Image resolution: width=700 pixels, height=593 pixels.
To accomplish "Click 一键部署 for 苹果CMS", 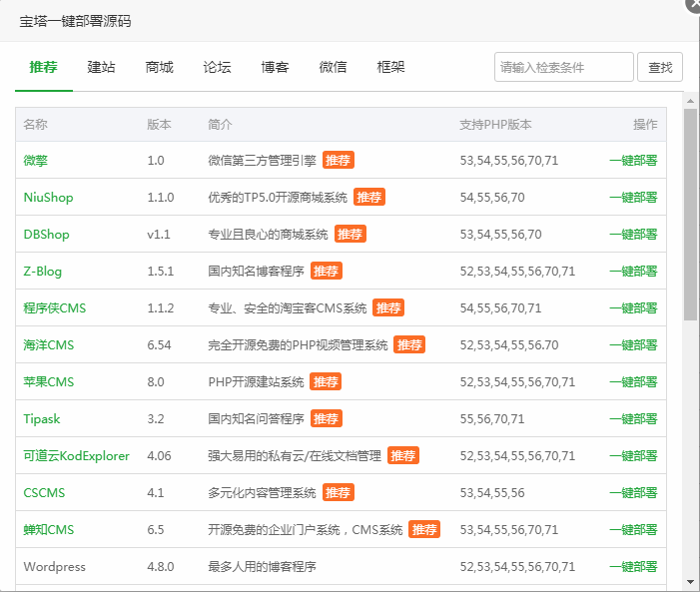I will click(x=633, y=382).
